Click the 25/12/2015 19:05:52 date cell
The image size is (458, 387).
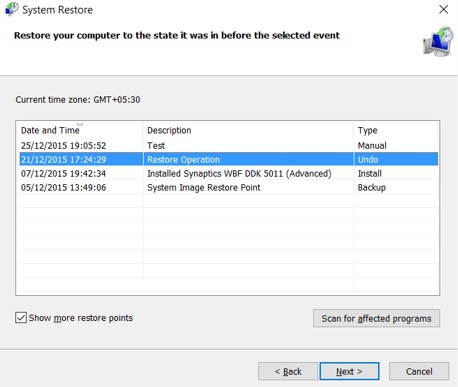pyautogui.click(x=63, y=146)
